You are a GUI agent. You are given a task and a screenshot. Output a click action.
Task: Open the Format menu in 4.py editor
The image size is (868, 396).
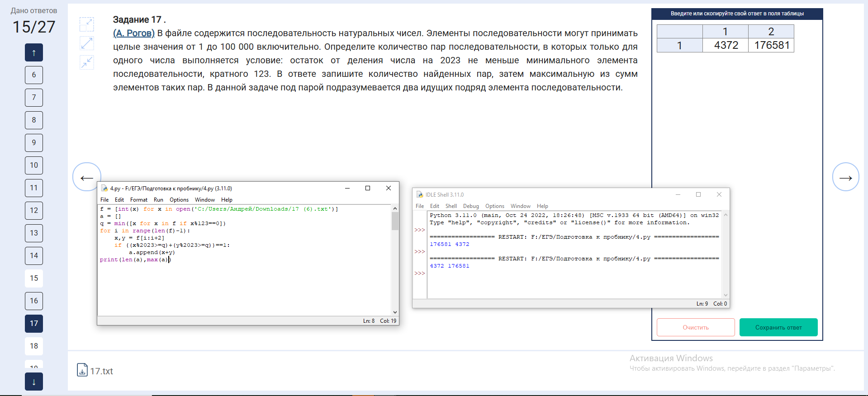coord(138,200)
